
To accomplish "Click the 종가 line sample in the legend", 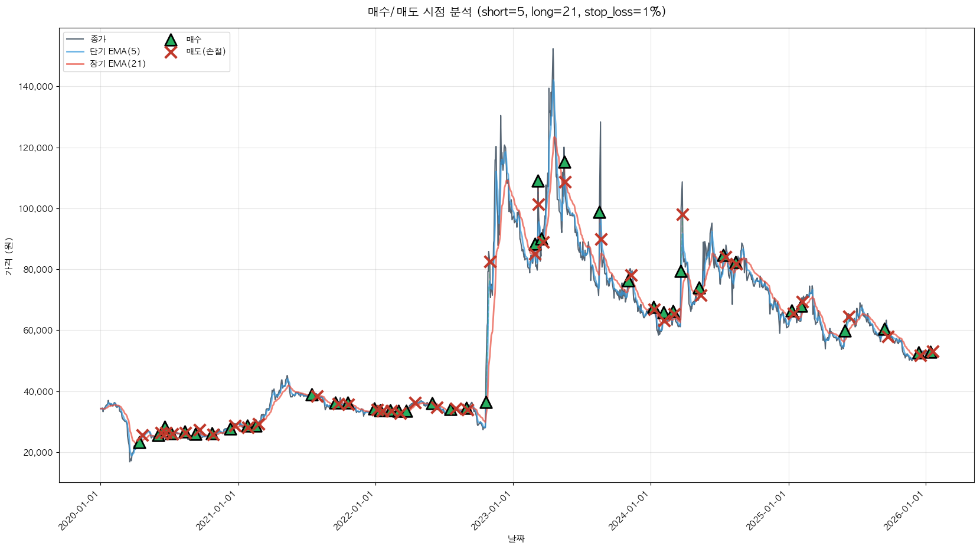I will coord(75,39).
